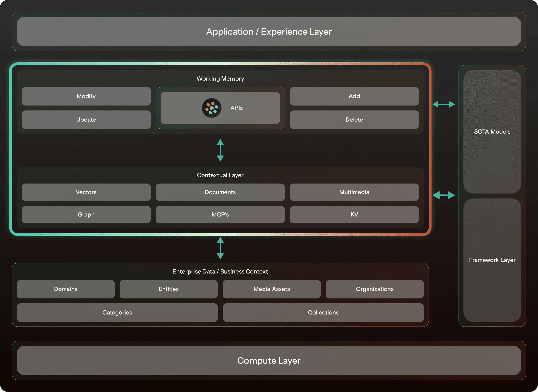Select the Vectors block
Image resolution: width=538 pixels, height=392 pixels.
(x=86, y=192)
